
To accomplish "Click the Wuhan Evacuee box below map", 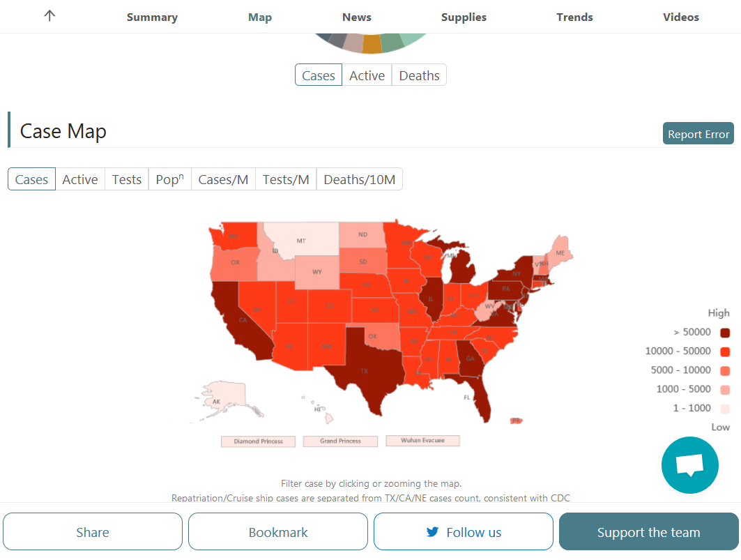I will tap(423, 440).
